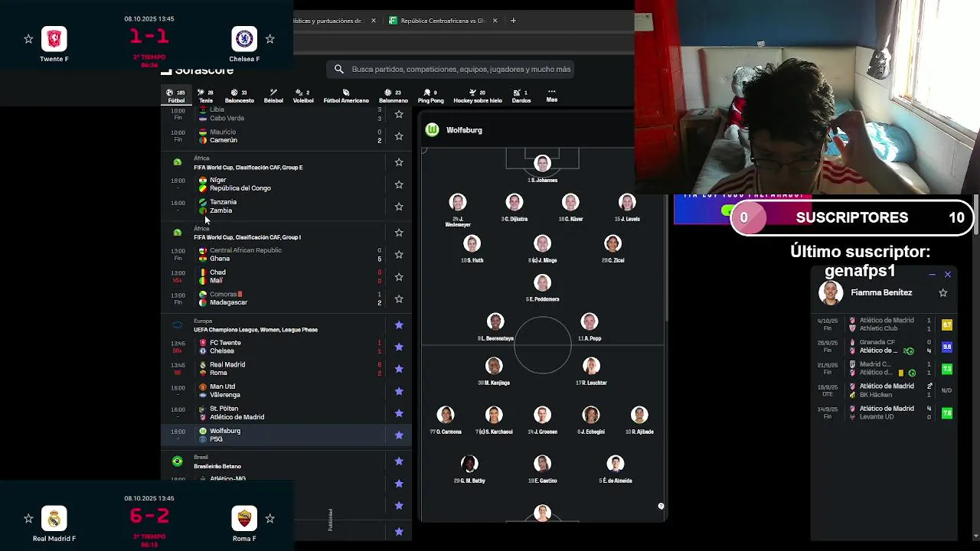
Task: Click the Africa icon for CAF Group E
Action: point(177,162)
